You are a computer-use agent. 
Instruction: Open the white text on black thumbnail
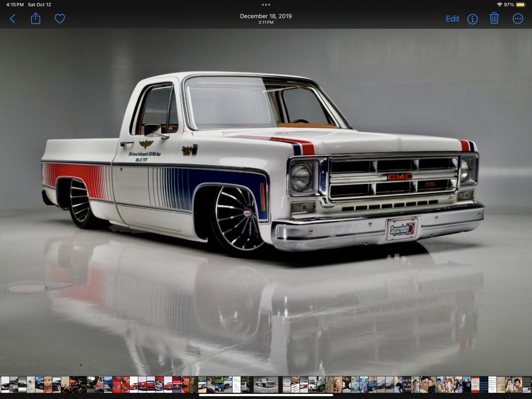(406, 384)
